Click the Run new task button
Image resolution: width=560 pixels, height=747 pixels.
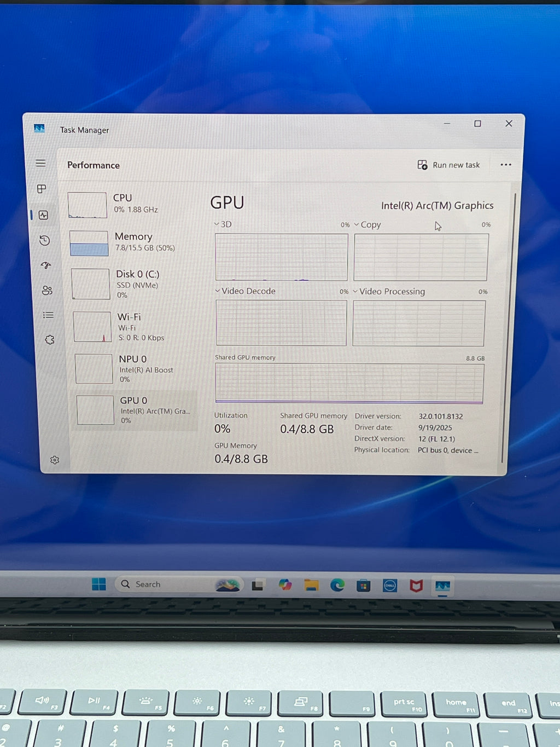448,165
